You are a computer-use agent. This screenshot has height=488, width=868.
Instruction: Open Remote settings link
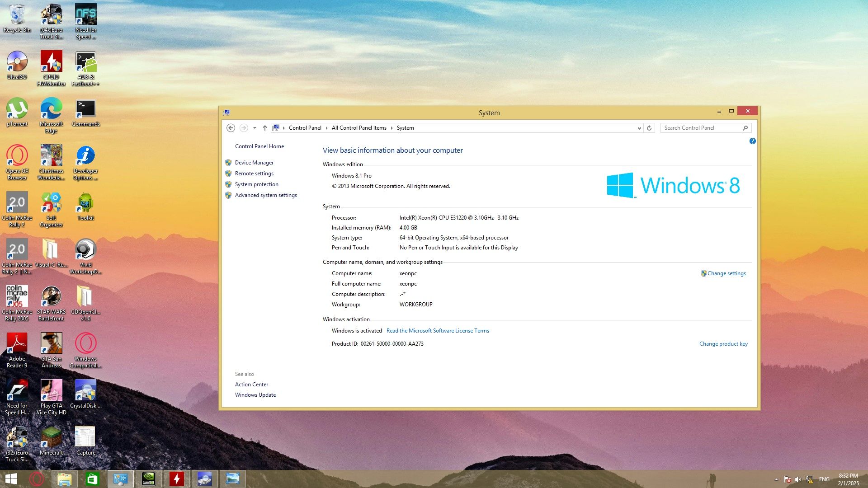(254, 174)
